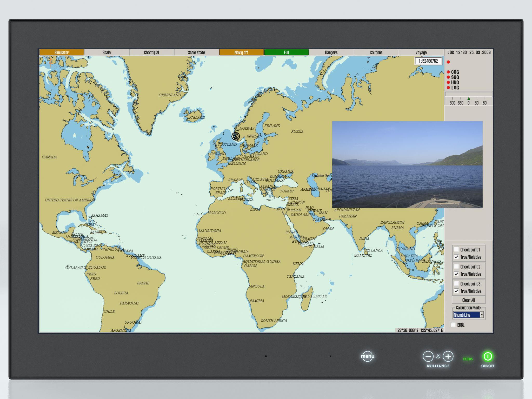
Task: Click the LOC 12:30 25.03.2009 clock
Action: 469,52
